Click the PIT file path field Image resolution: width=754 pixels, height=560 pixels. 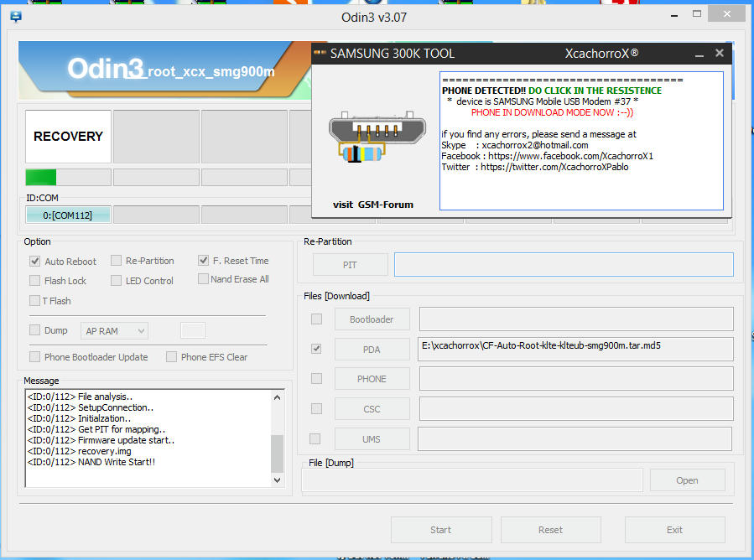tap(564, 264)
